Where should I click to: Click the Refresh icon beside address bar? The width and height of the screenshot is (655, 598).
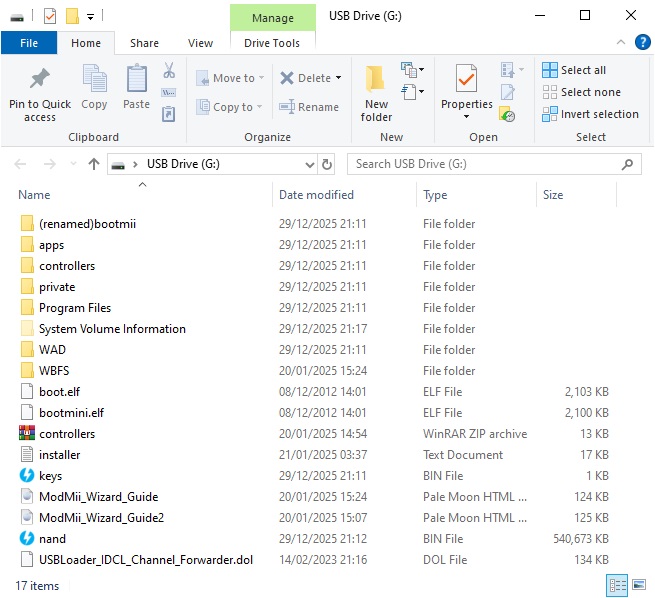tap(327, 164)
